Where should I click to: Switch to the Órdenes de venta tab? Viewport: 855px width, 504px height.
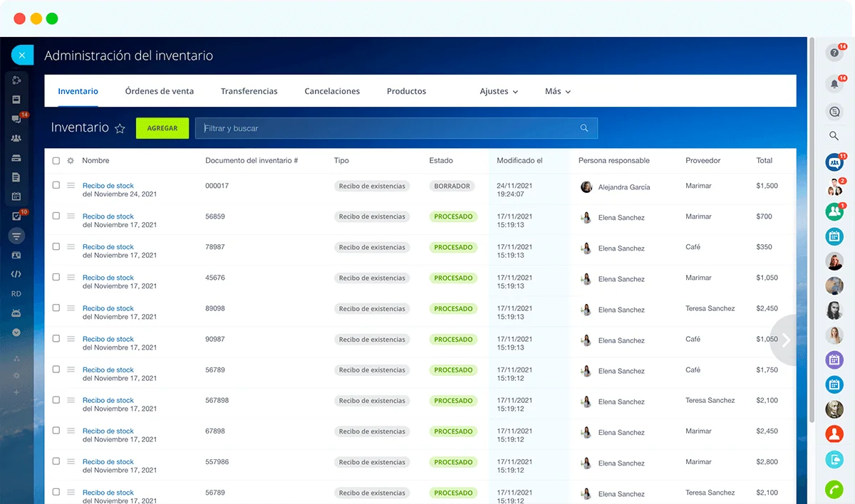[x=160, y=91]
